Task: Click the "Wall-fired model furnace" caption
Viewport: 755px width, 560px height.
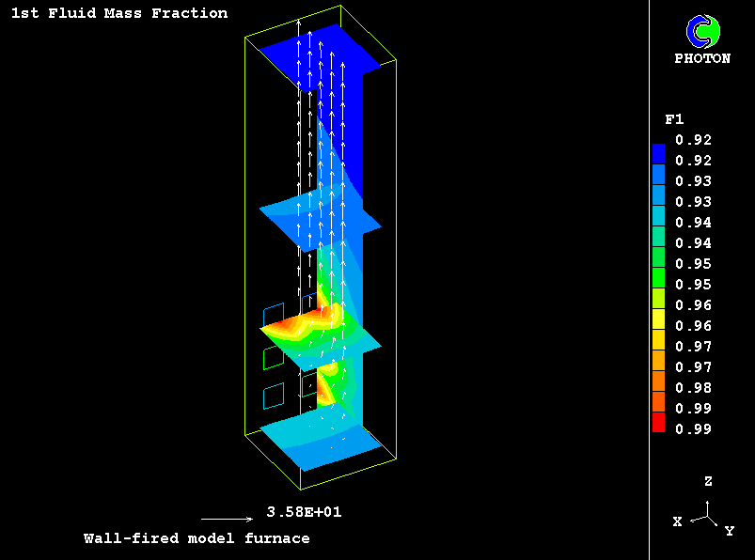Action: pos(197,538)
